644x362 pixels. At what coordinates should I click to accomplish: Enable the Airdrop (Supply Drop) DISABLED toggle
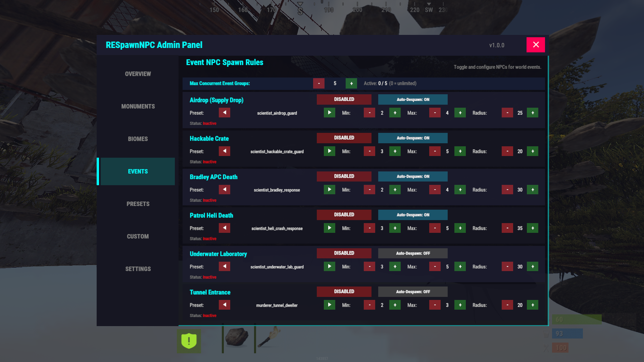click(344, 99)
